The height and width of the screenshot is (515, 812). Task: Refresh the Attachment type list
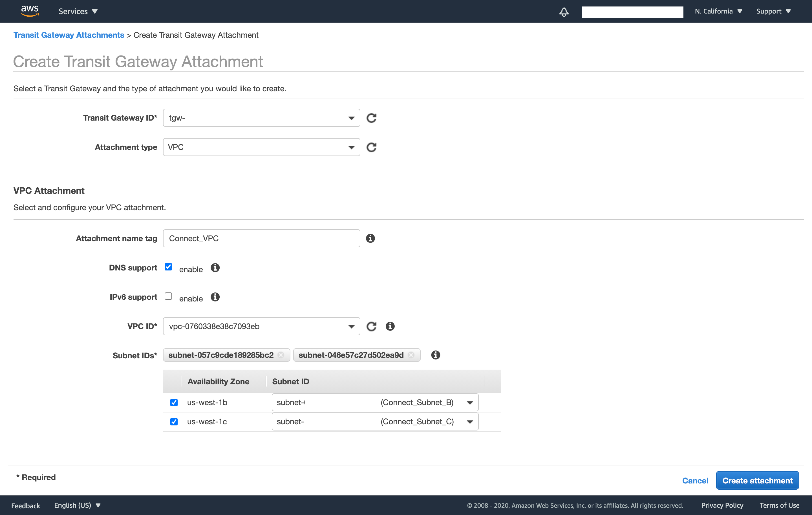(x=371, y=147)
